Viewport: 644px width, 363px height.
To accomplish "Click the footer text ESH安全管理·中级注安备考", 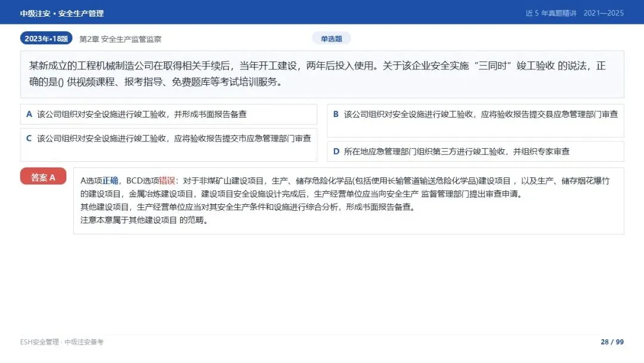I will click(x=61, y=342).
